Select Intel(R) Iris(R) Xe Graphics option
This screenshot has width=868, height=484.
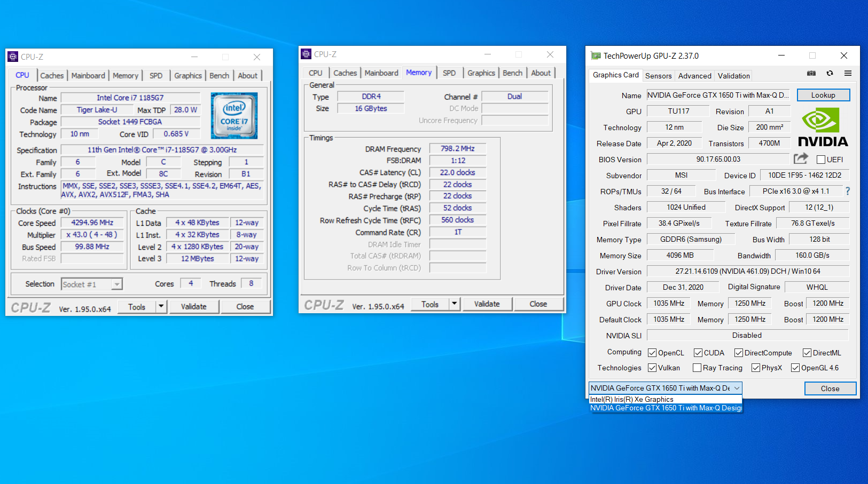666,399
